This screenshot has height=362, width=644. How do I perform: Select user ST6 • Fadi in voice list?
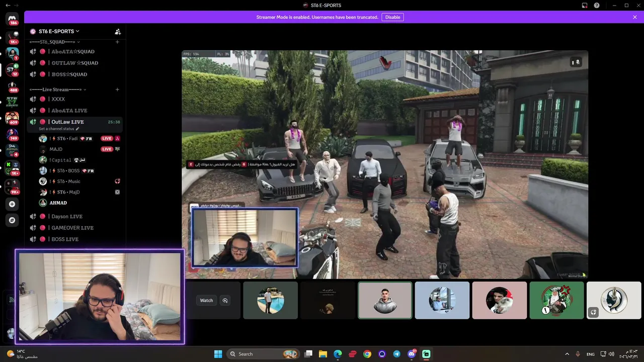pyautogui.click(x=79, y=138)
